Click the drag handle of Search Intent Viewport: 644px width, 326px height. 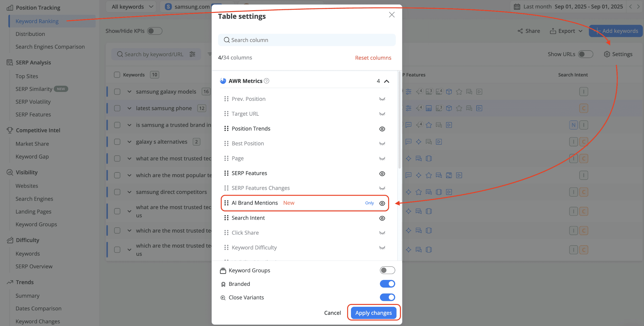226,218
